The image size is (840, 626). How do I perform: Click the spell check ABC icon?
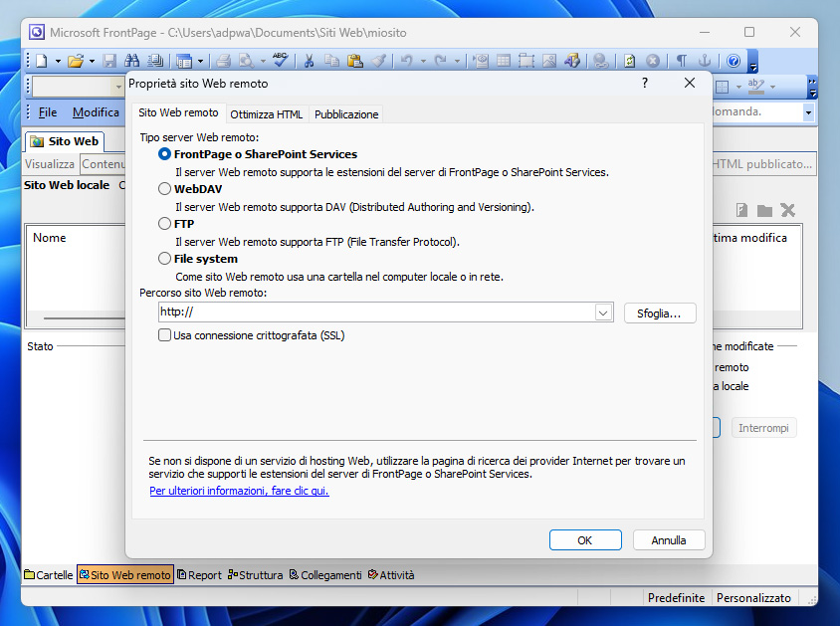281,61
